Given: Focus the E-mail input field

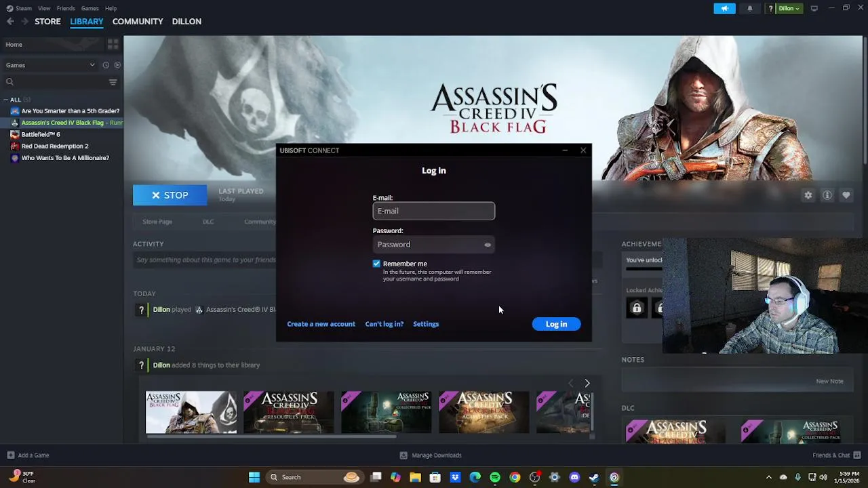Looking at the screenshot, I should click(433, 211).
